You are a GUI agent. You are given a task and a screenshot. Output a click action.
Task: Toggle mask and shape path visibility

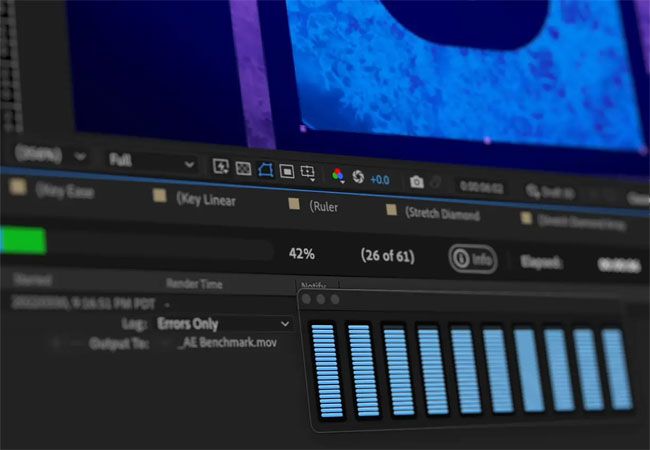[x=265, y=170]
